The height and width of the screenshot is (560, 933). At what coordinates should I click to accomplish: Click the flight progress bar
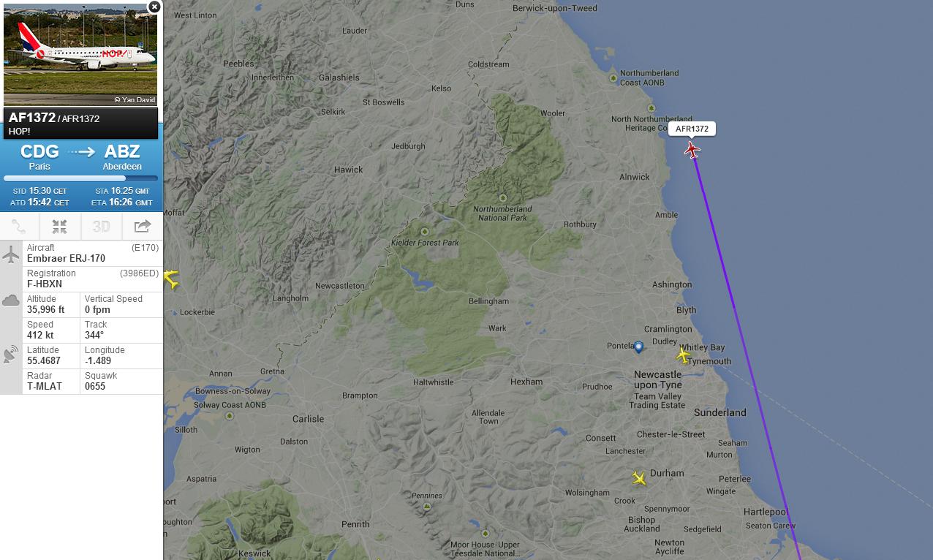[80, 178]
